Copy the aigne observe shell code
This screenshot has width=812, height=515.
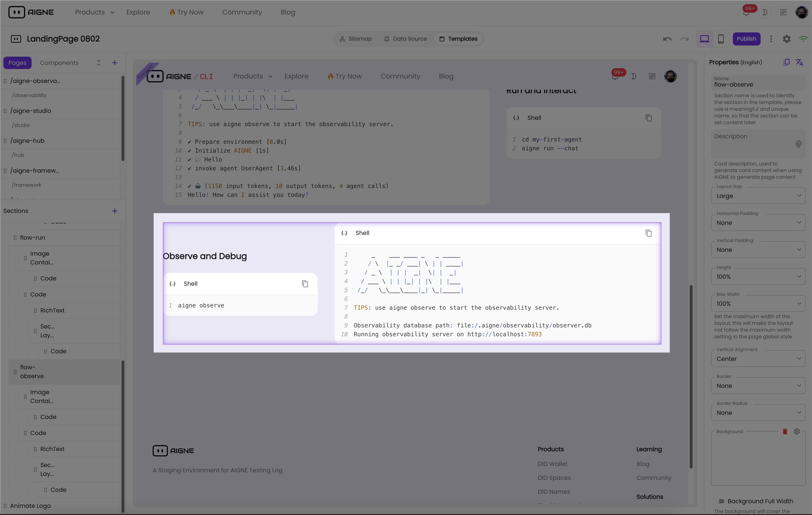click(305, 284)
